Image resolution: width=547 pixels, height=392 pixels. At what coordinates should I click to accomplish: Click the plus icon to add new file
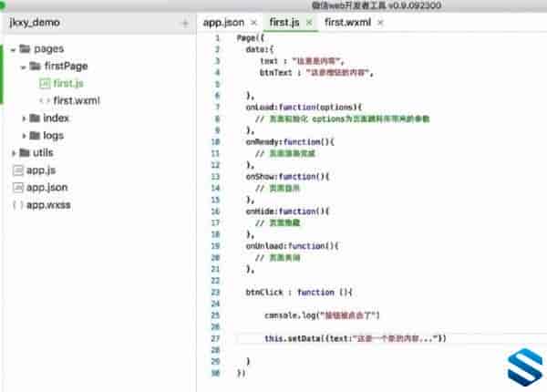(x=185, y=21)
